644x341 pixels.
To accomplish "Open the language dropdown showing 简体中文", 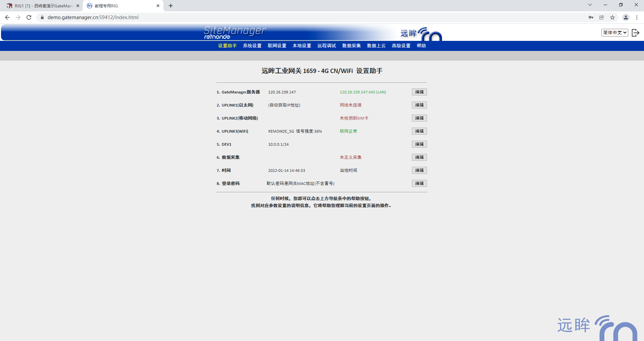I will (614, 32).
